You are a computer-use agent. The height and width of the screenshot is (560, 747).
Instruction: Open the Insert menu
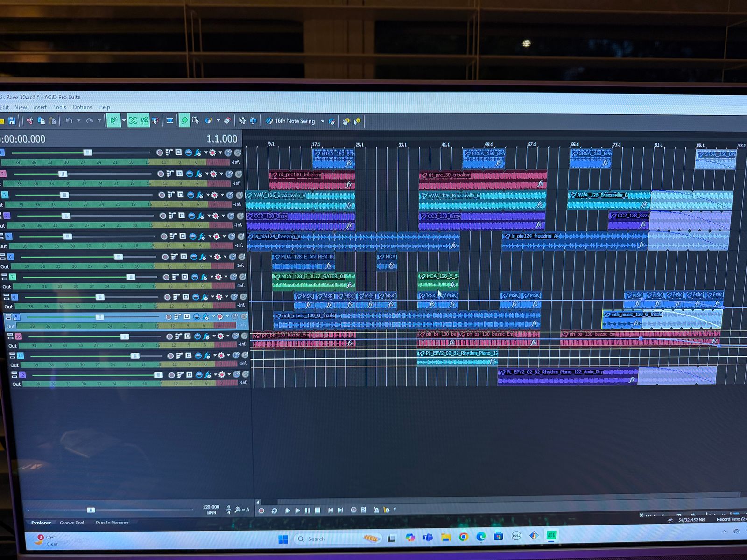40,107
